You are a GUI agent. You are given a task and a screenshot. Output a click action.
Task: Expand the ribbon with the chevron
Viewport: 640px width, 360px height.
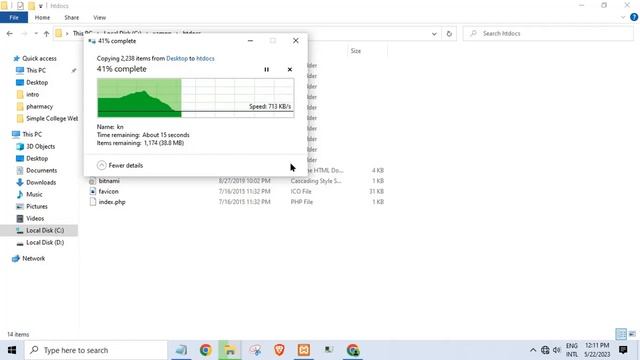coord(623,18)
